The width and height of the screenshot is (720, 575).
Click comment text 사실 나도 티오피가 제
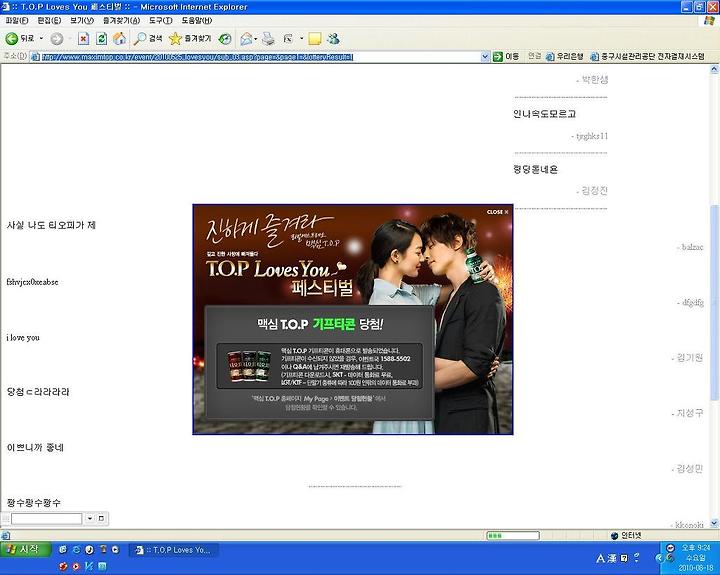(x=51, y=225)
